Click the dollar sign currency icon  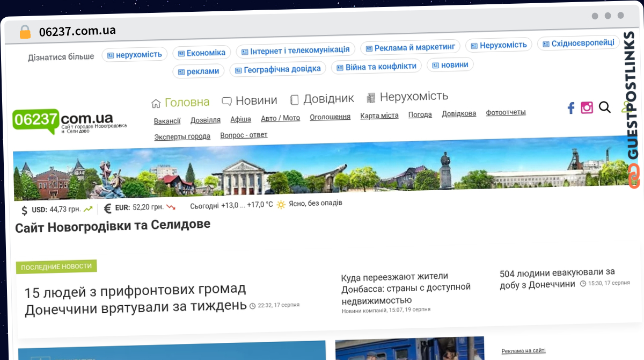(25, 211)
